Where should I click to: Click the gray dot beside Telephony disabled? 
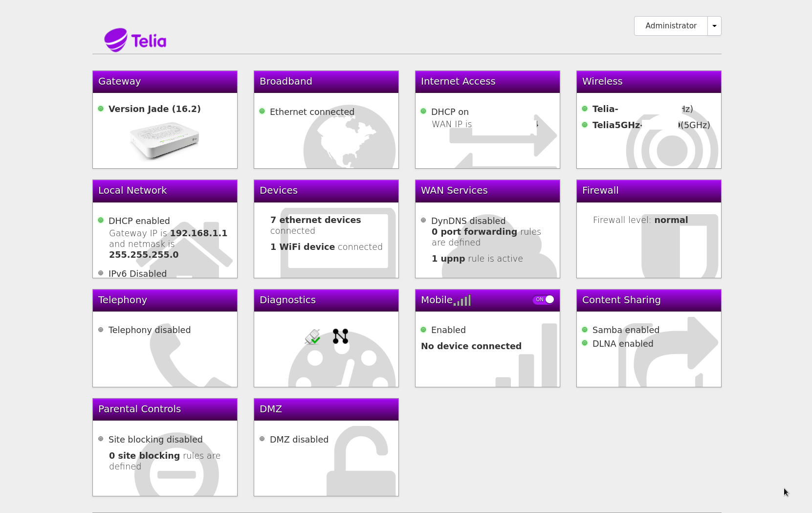click(101, 330)
